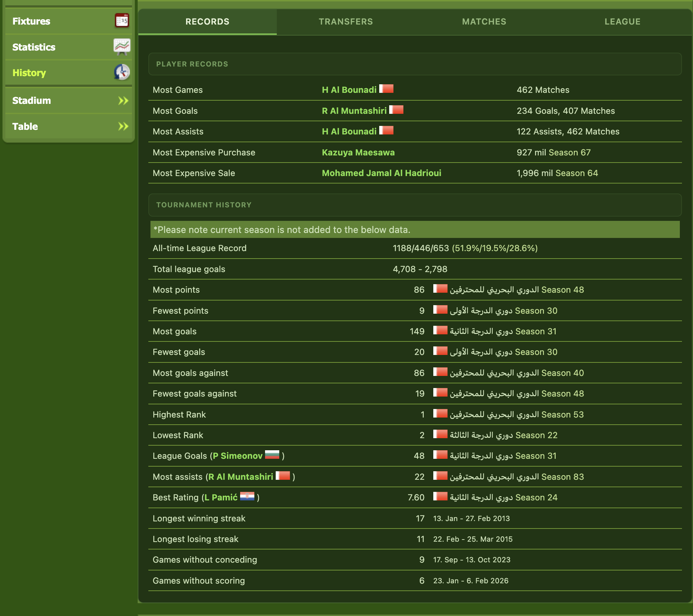The image size is (693, 616).
Task: Open Kazuya Maesawa player link
Action: (x=358, y=153)
